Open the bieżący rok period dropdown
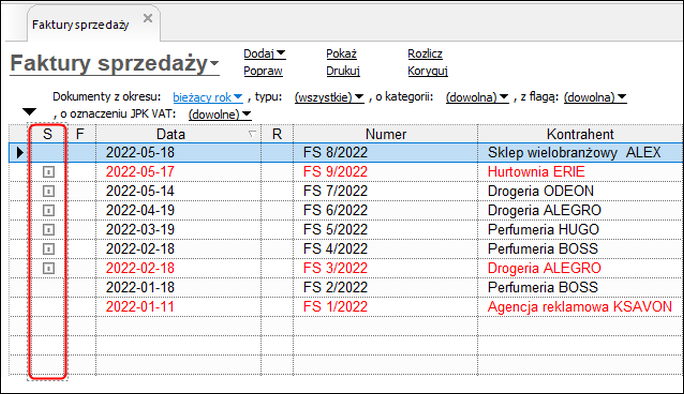The image size is (684, 394). coord(208,97)
